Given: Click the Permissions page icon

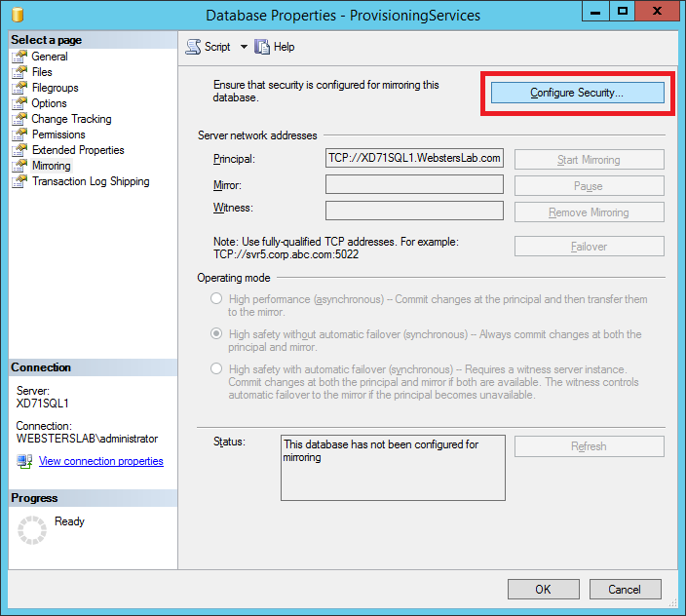Looking at the screenshot, I should 19,135.
